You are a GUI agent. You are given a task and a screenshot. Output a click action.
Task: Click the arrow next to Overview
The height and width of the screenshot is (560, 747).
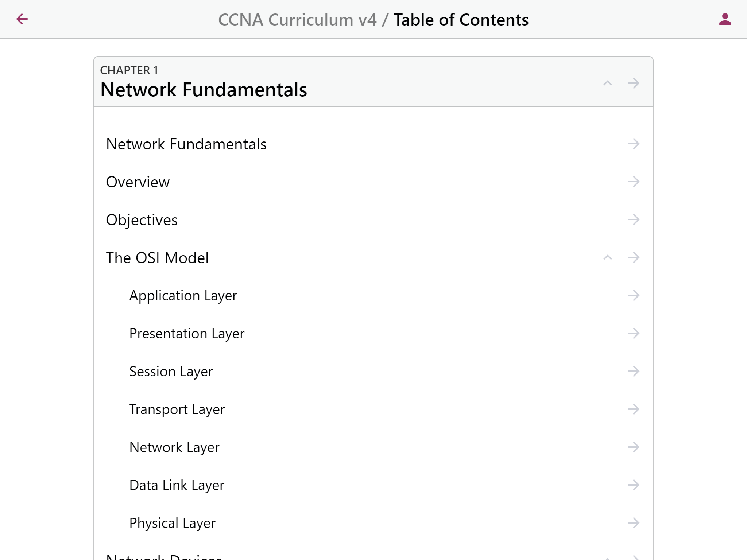pyautogui.click(x=634, y=182)
